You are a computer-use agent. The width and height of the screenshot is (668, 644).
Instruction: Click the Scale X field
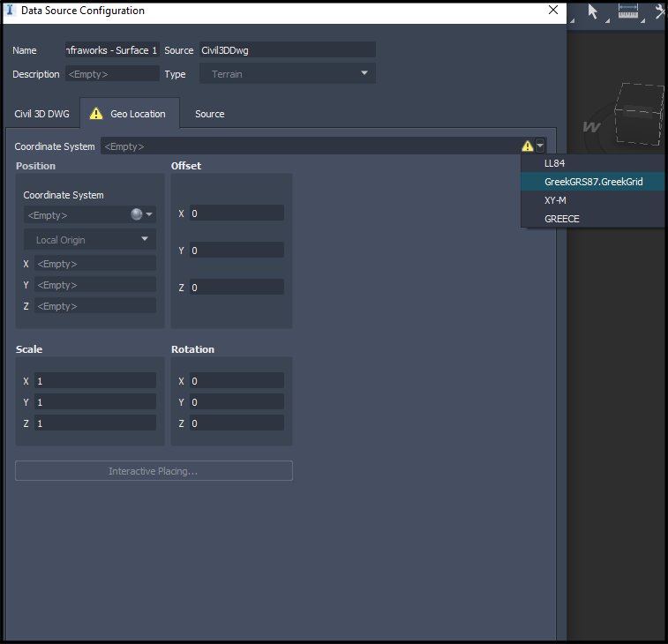click(x=95, y=381)
